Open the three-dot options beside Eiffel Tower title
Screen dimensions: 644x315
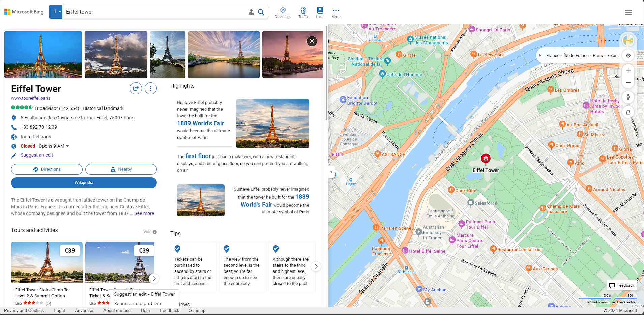pos(150,88)
